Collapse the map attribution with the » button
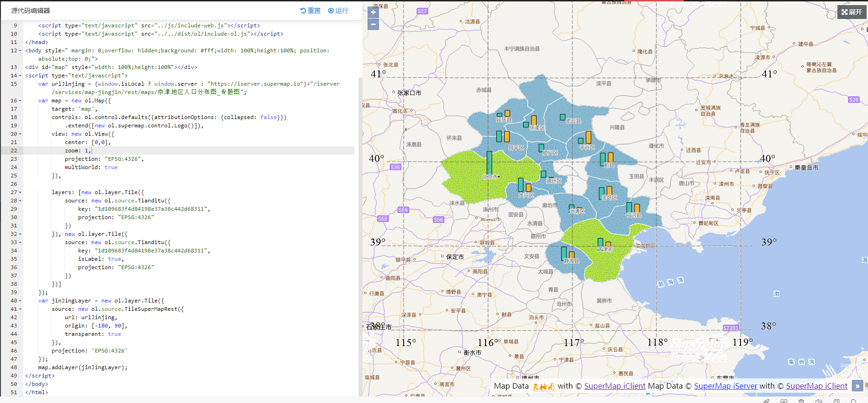Viewport: 868px width, 403px height. 857,386
